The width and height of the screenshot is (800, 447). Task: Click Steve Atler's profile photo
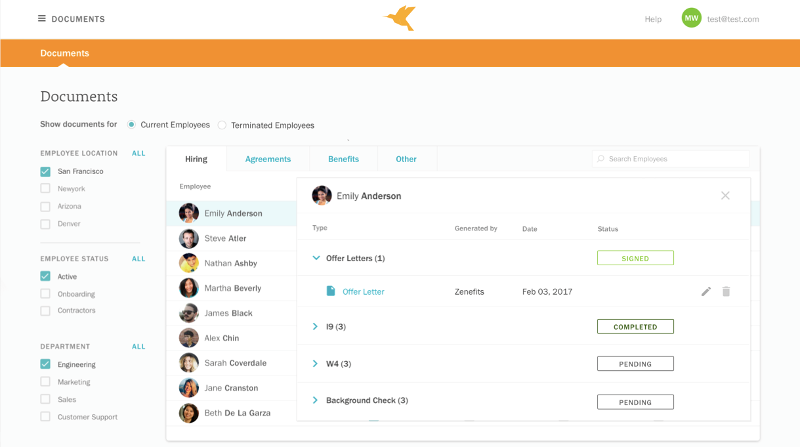[x=189, y=238]
